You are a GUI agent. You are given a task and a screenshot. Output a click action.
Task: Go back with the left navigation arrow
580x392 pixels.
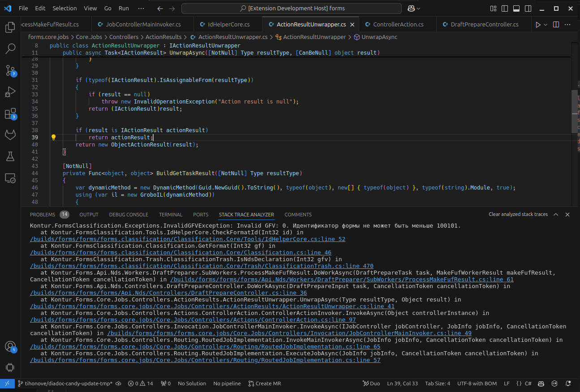tap(160, 8)
